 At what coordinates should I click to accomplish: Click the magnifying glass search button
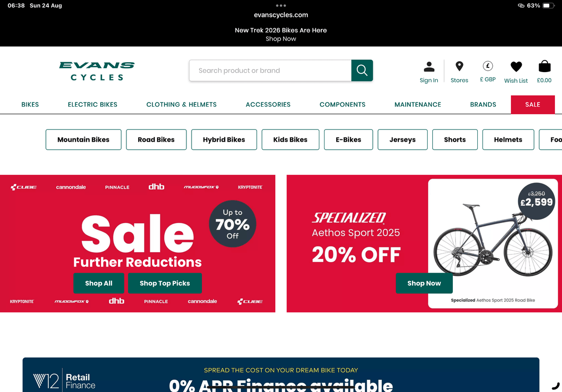pyautogui.click(x=362, y=71)
